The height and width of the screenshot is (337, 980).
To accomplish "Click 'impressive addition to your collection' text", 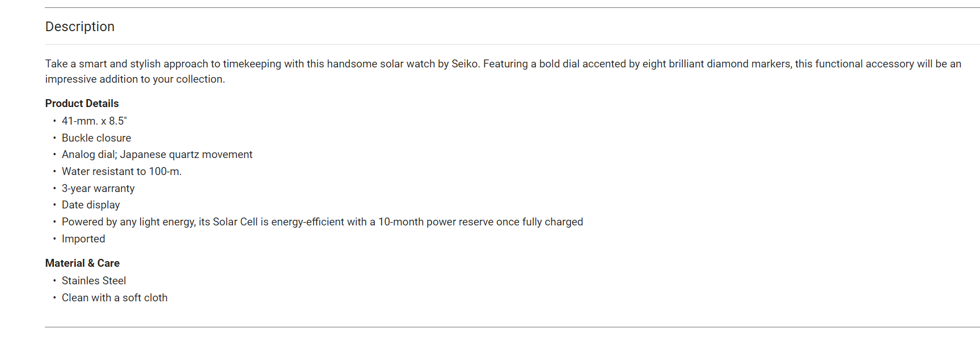I will [135, 79].
